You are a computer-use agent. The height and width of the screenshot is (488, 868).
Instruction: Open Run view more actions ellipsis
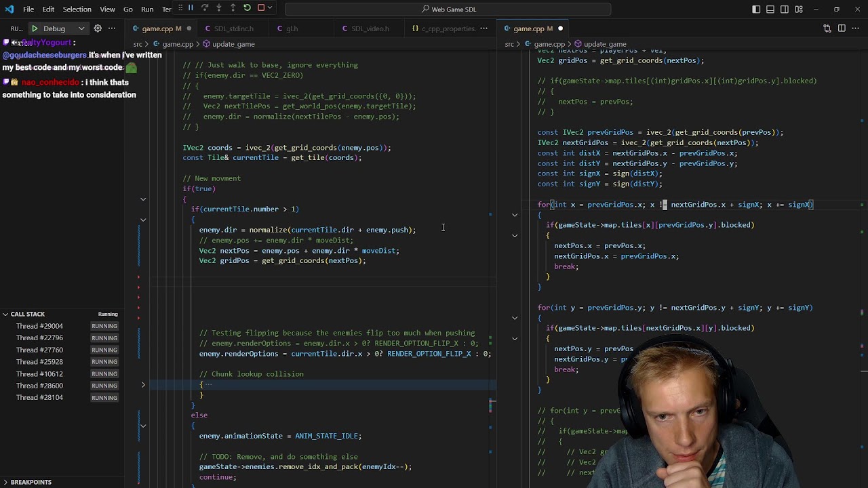tap(111, 28)
